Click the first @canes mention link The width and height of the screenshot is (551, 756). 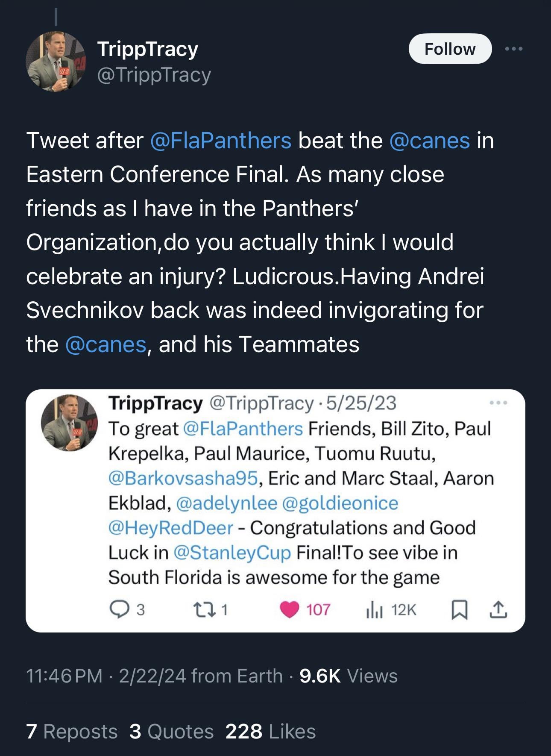(x=430, y=141)
